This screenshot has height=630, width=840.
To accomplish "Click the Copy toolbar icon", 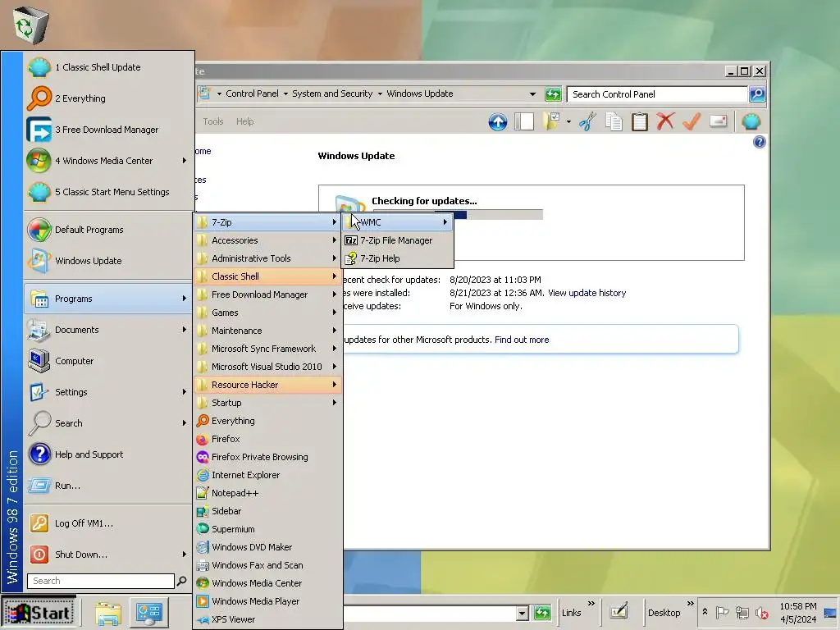I will (614, 121).
